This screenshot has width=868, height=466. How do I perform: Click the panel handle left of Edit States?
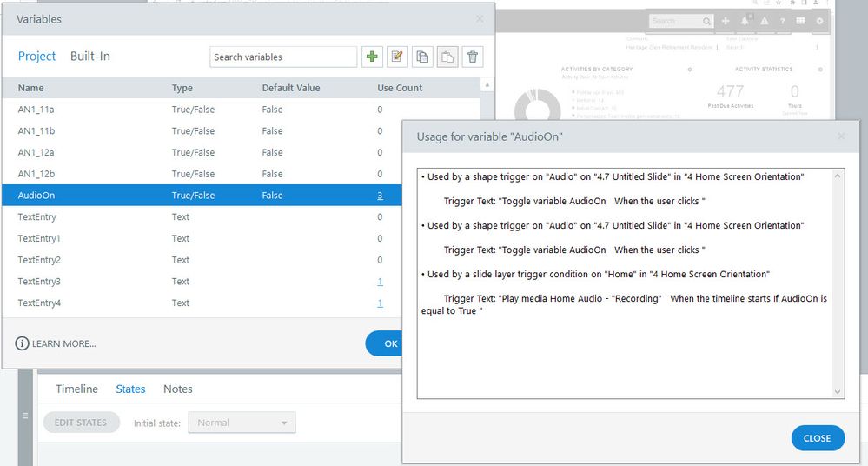point(25,416)
